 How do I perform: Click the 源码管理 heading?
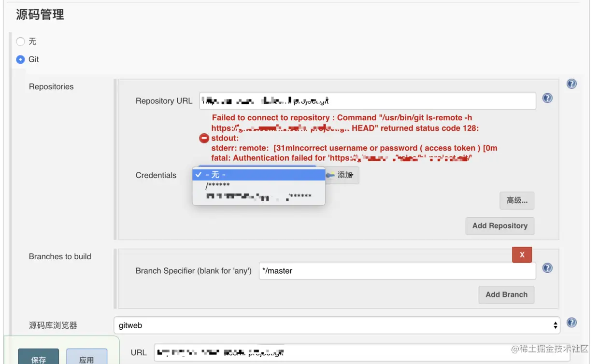pyautogui.click(x=40, y=14)
